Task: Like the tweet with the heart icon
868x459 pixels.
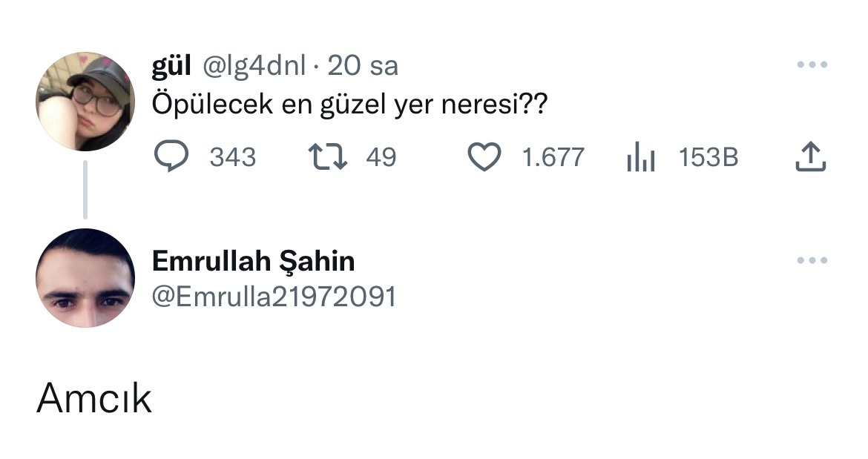Action: 486,157
